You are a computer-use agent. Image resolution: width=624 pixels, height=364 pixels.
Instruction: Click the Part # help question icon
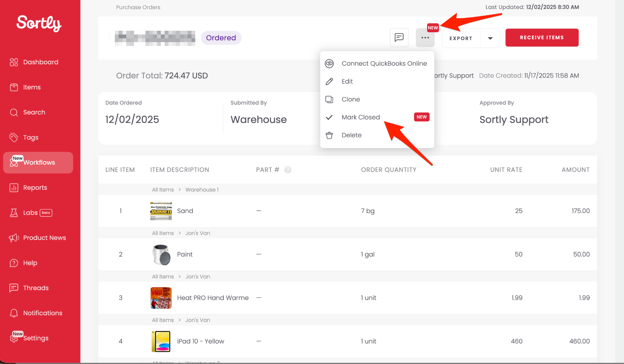click(x=288, y=170)
